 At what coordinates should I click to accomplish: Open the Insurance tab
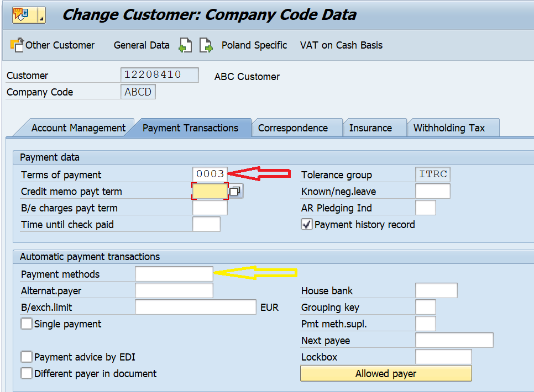[x=370, y=128]
